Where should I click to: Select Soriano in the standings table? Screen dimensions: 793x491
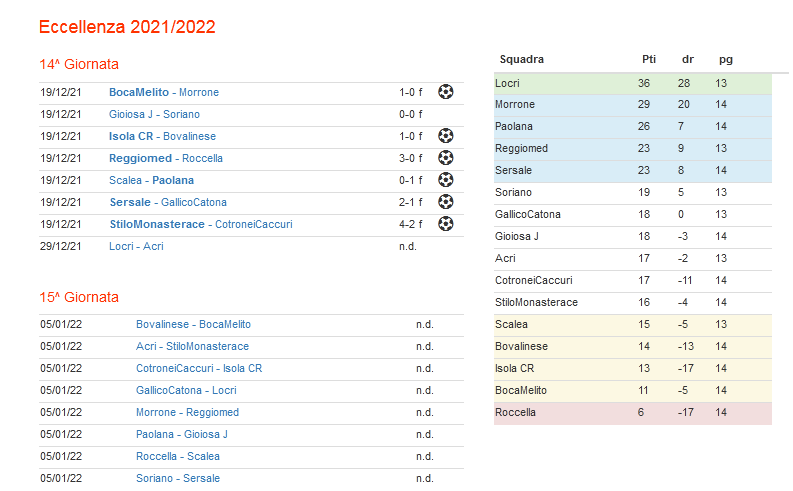[513, 193]
